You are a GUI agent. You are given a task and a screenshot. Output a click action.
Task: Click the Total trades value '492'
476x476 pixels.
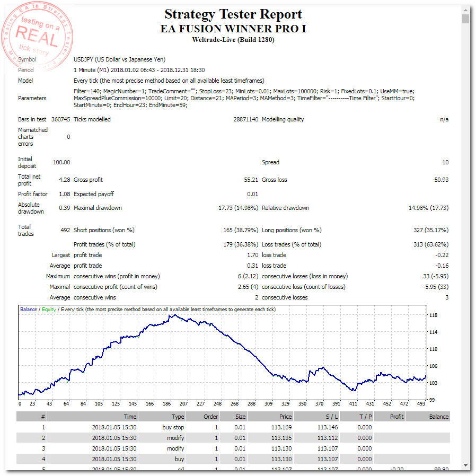tap(65, 230)
